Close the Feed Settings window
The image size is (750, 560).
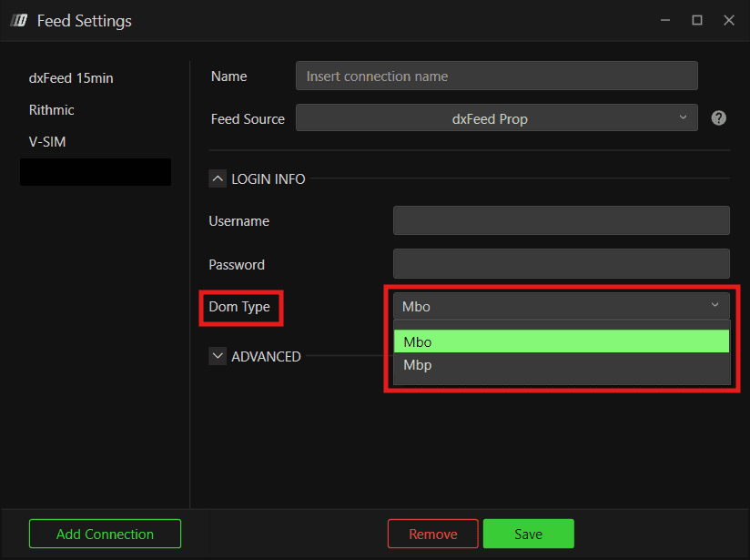(x=729, y=20)
